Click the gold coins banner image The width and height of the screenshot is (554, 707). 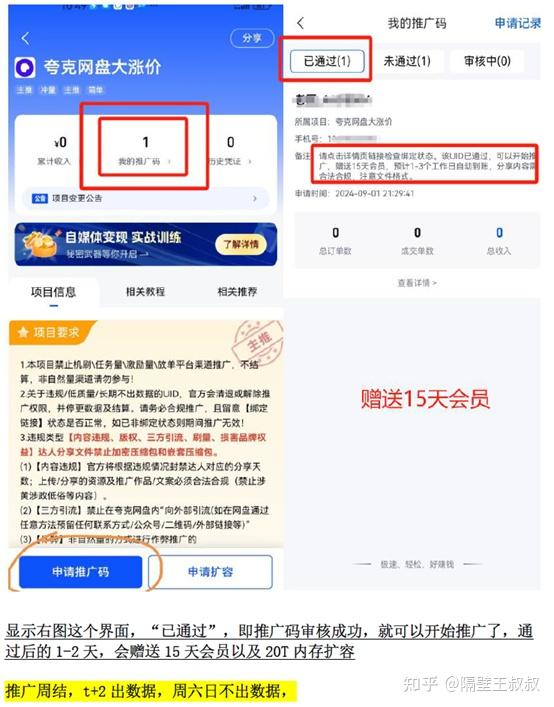point(40,244)
